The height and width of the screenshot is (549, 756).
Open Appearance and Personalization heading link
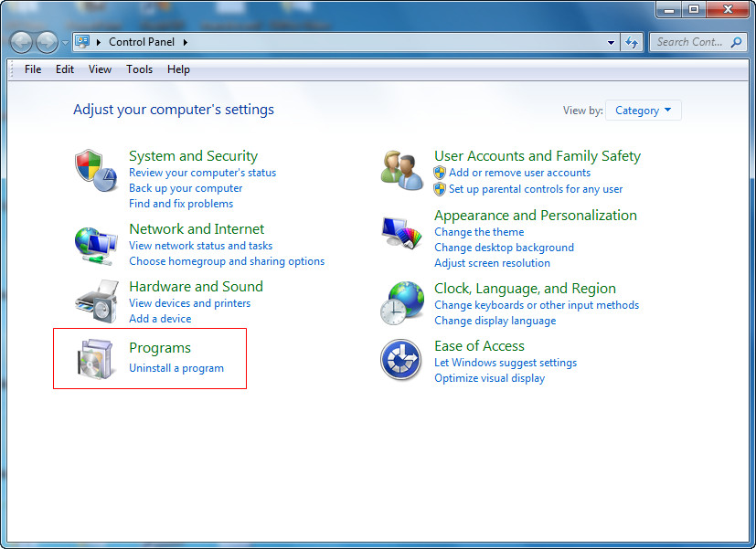(x=536, y=216)
